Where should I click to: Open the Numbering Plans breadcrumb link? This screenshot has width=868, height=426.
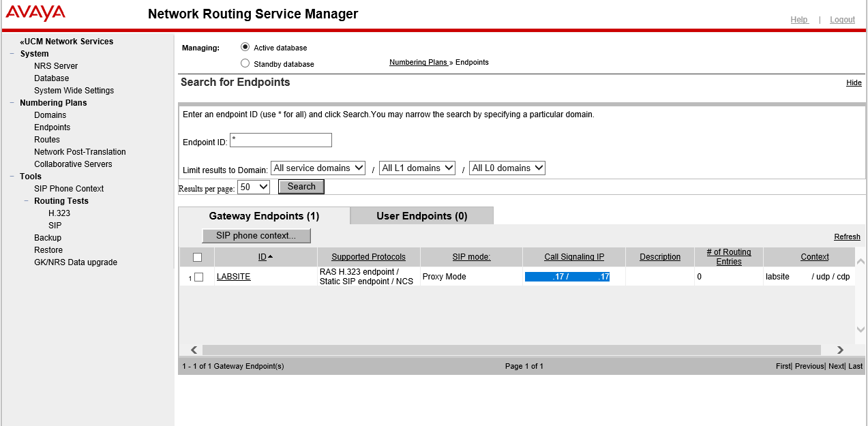point(418,62)
